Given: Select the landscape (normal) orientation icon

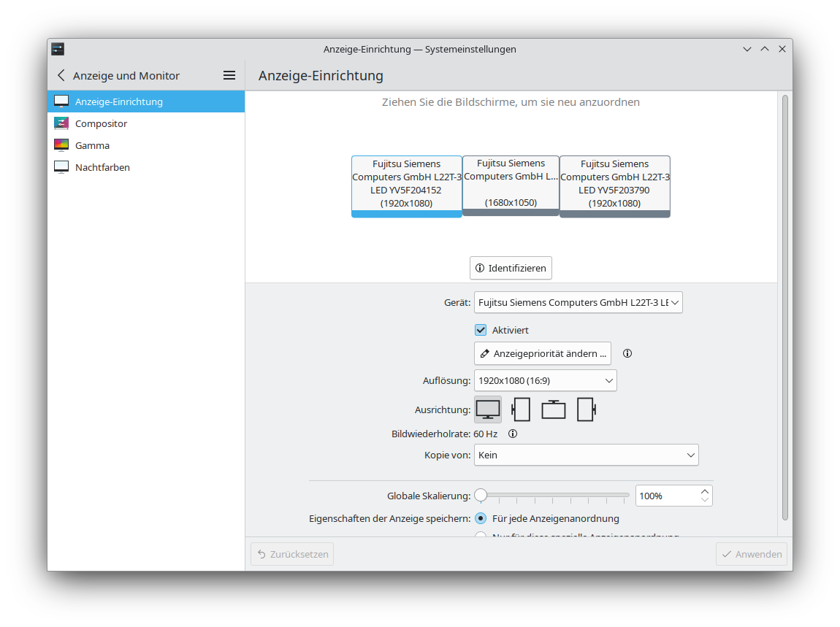Looking at the screenshot, I should (488, 409).
